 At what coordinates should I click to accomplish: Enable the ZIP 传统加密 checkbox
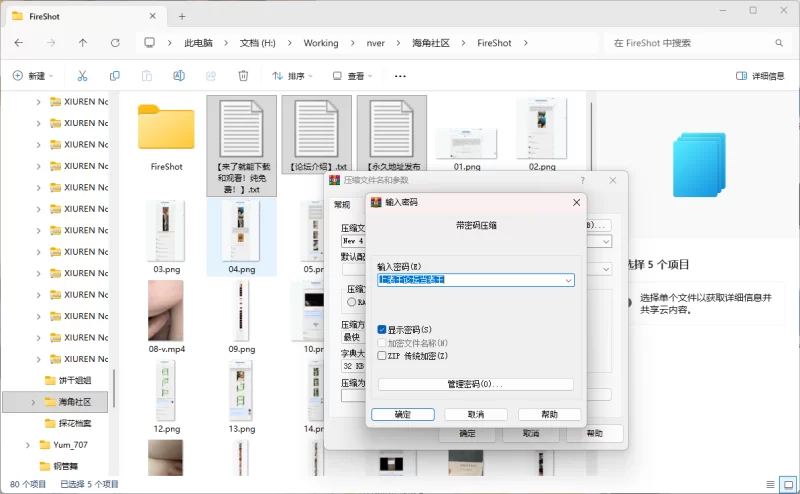pyautogui.click(x=382, y=355)
